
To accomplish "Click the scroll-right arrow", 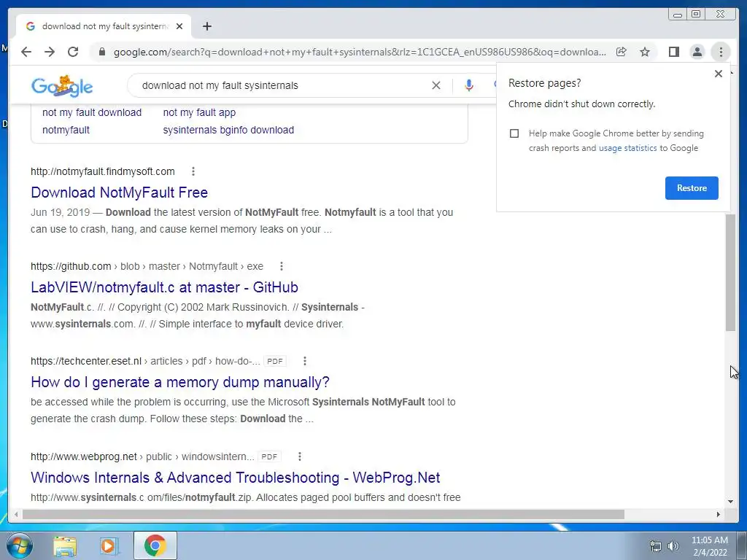I will 719,514.
